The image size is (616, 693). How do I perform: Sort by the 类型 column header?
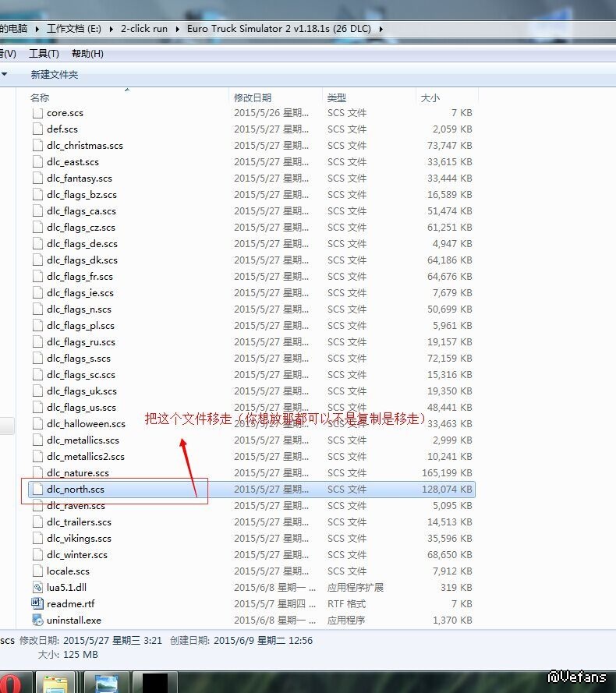click(x=337, y=97)
